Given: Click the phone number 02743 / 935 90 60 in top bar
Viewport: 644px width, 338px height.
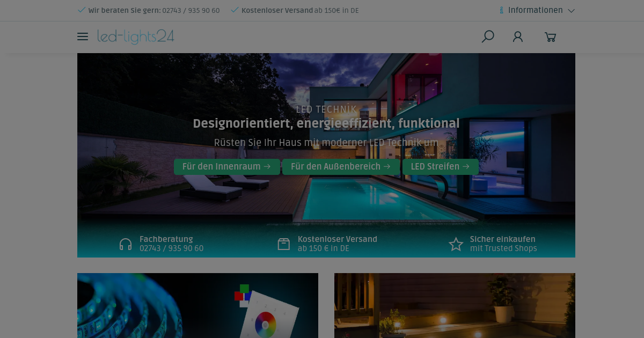Looking at the screenshot, I should (x=191, y=10).
